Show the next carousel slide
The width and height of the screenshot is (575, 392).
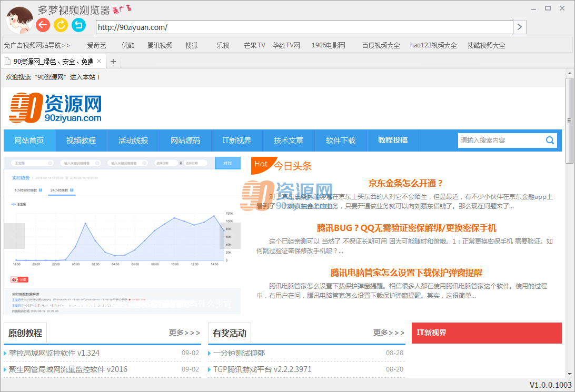pos(230,236)
